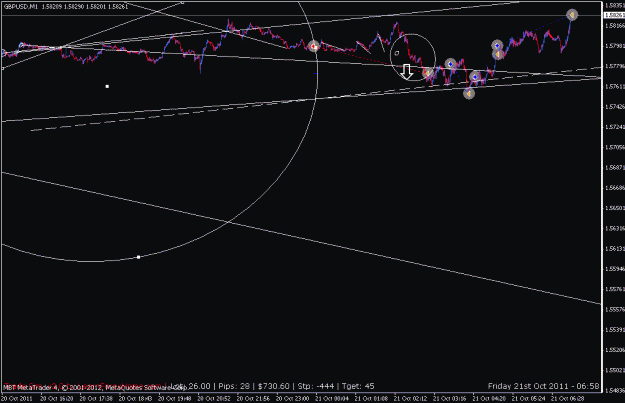
Task: Click the '$730.60' profit readout
Action: click(273, 386)
